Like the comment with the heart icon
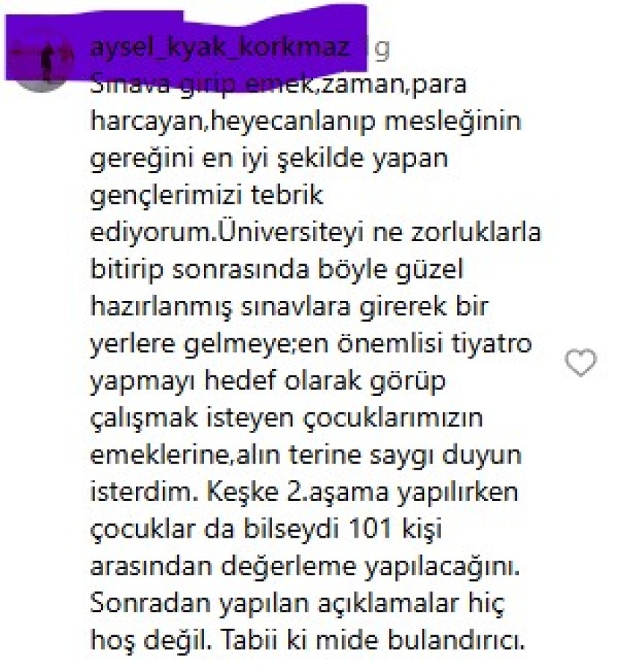The height and width of the screenshot is (672, 620). (580, 363)
